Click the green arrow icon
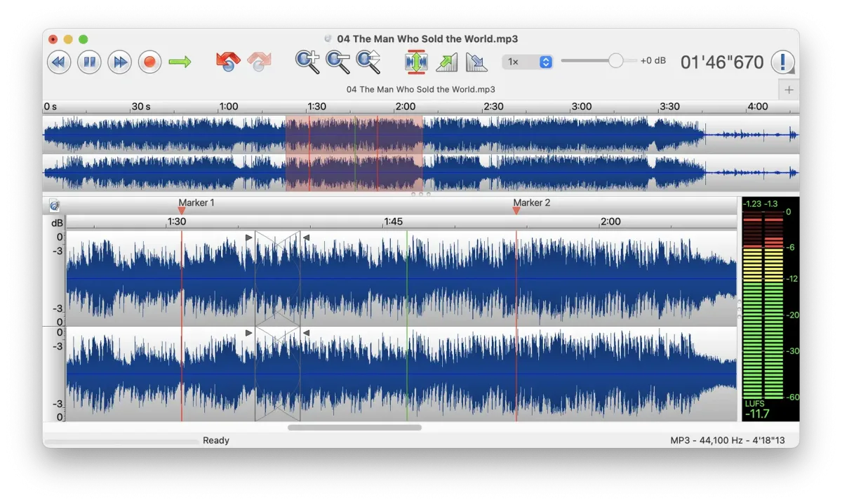 click(x=180, y=62)
